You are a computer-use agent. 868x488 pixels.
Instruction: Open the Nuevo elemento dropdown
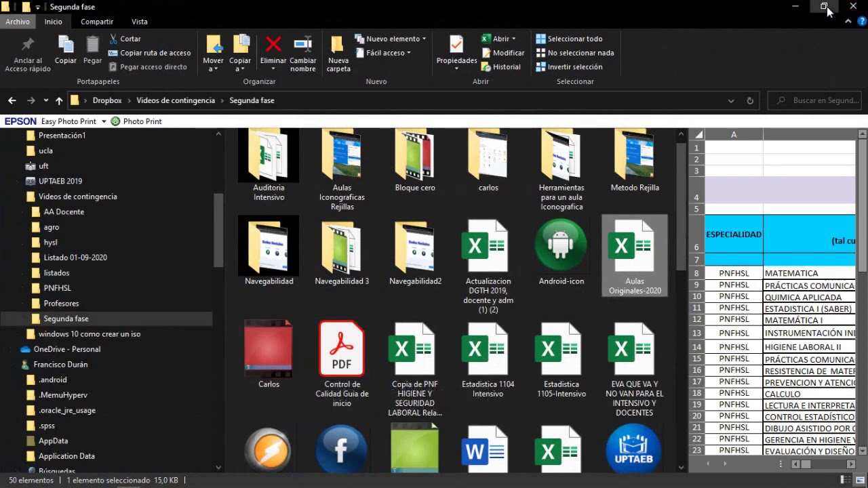point(391,39)
